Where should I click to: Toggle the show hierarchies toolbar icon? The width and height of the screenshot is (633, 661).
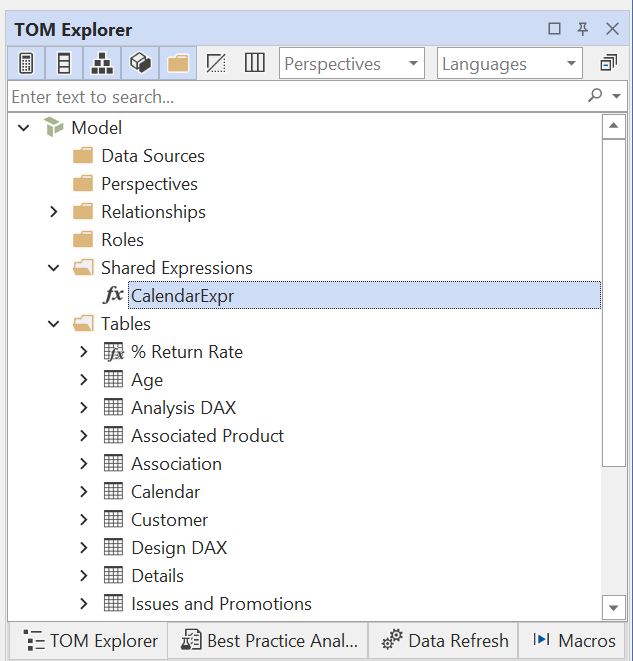(x=102, y=63)
